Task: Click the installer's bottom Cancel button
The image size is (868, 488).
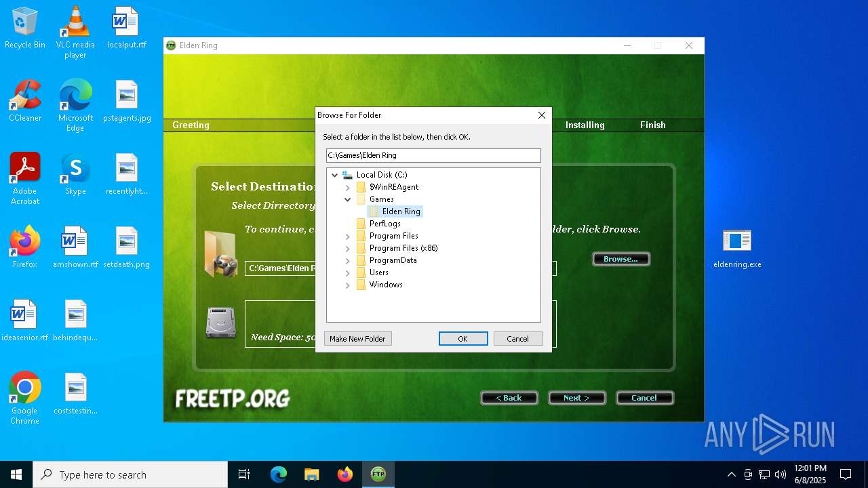Action: tap(645, 398)
